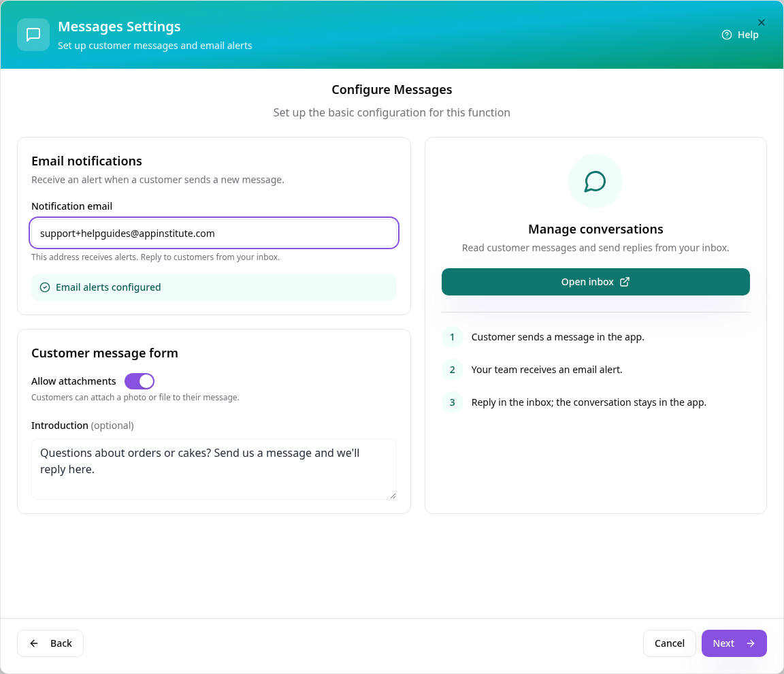Image resolution: width=784 pixels, height=674 pixels.
Task: Click 'This address receives alerts' helper text
Action: 155,257
